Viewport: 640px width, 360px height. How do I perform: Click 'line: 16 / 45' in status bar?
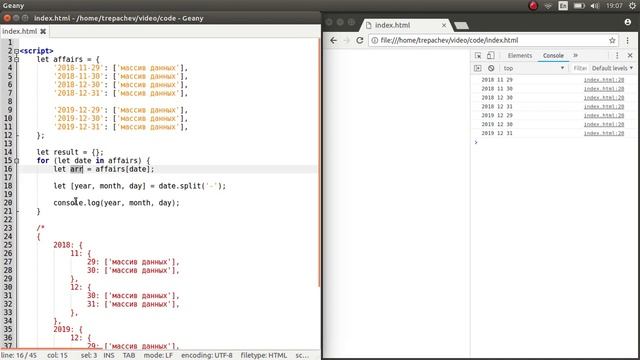point(19,356)
